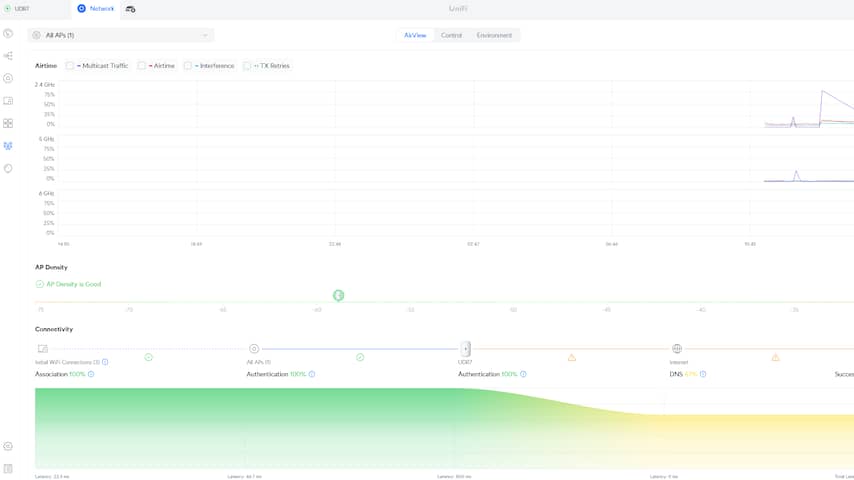Open the car-shaped app icon in the top bar
The width and height of the screenshot is (854, 480).
(x=130, y=9)
